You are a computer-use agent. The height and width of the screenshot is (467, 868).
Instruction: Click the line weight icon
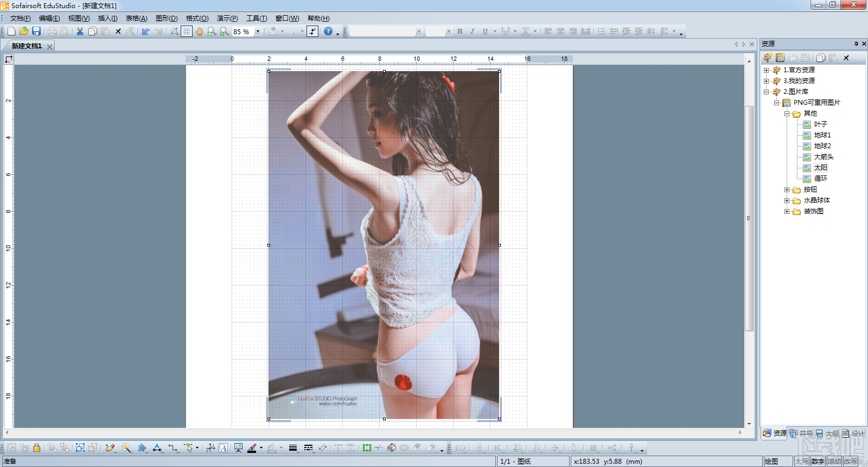[x=293, y=448]
